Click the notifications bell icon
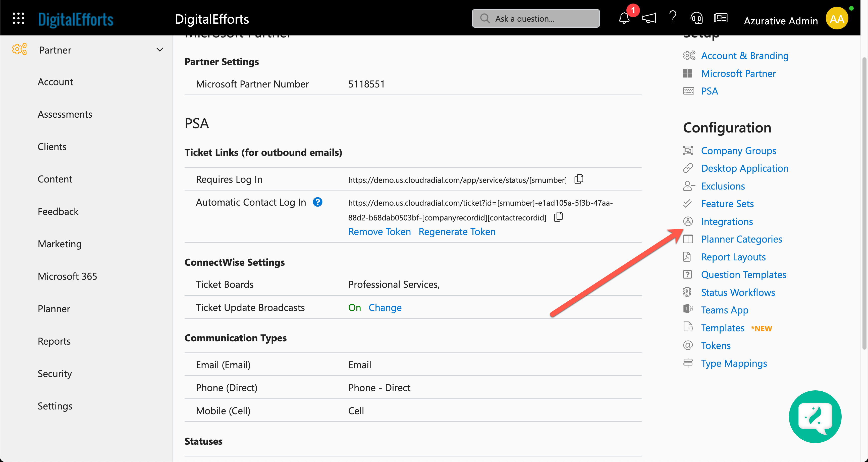This screenshot has width=868, height=462. pos(624,18)
